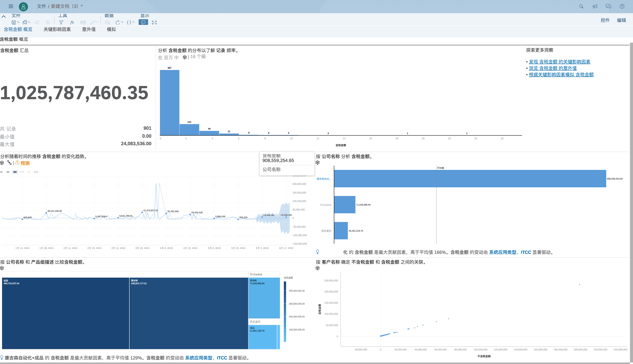The width and height of the screenshot is (633, 364).
Task: Open the hamburger navigation menu
Action: 11,6
